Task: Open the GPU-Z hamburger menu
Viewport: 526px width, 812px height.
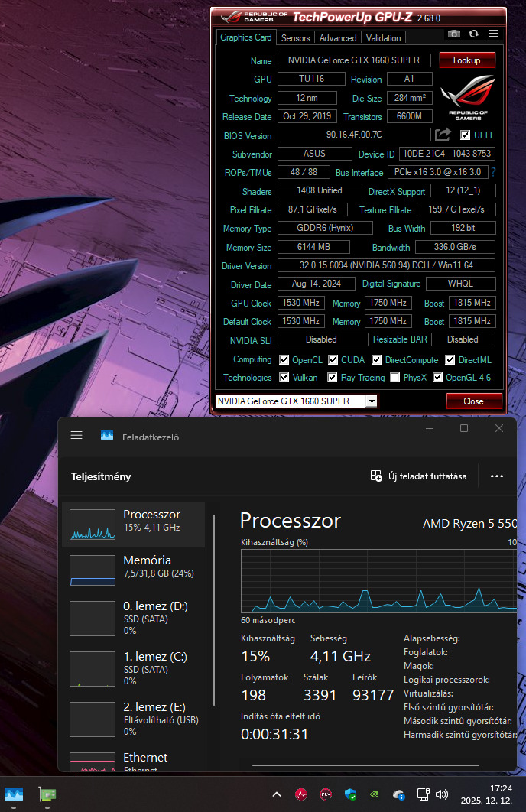Action: (x=493, y=34)
